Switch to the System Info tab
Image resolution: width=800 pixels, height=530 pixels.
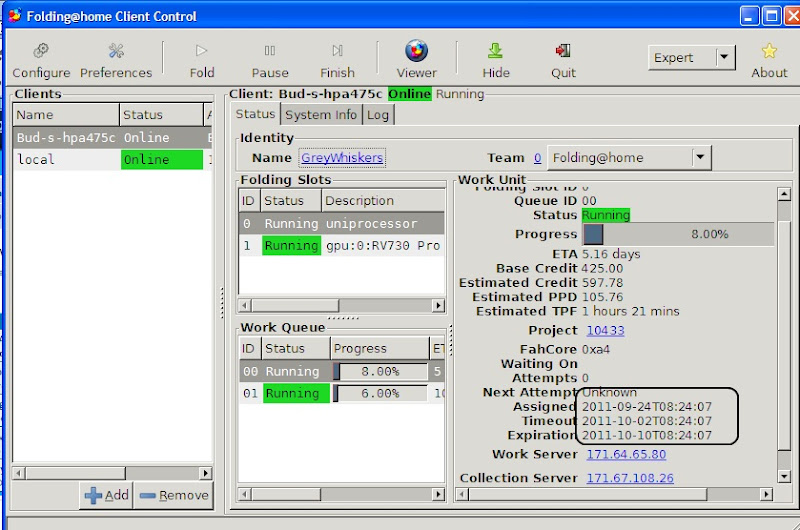[x=320, y=115]
